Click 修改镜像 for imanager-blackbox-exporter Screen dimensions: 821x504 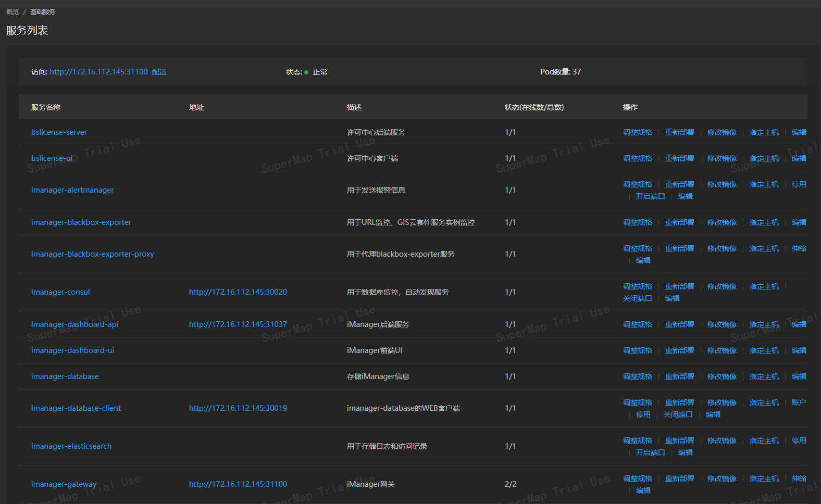pyautogui.click(x=722, y=222)
